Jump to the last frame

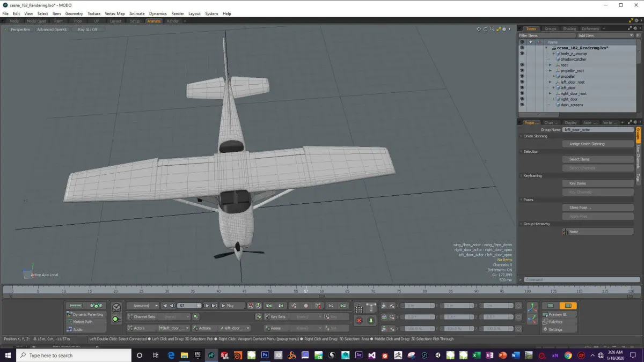click(214, 306)
